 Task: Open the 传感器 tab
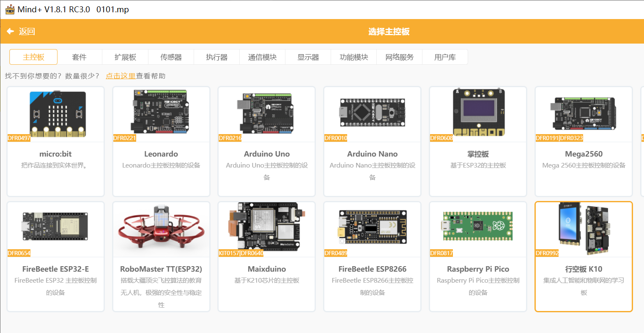click(171, 57)
